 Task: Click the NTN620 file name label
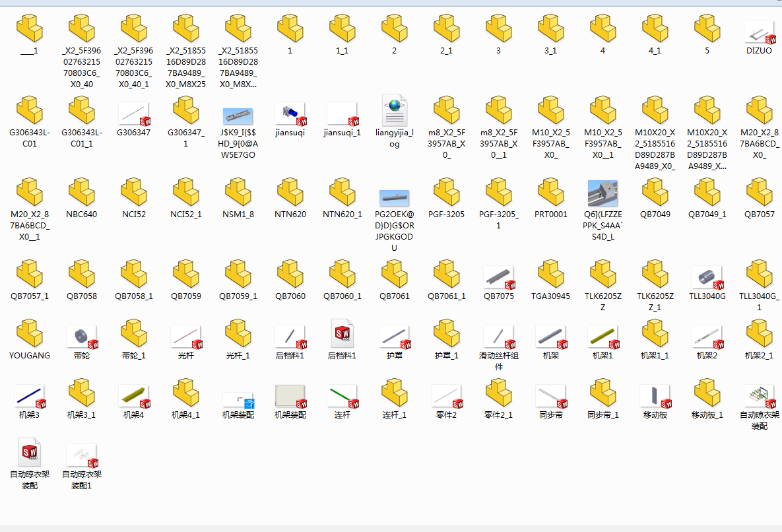[x=290, y=215]
